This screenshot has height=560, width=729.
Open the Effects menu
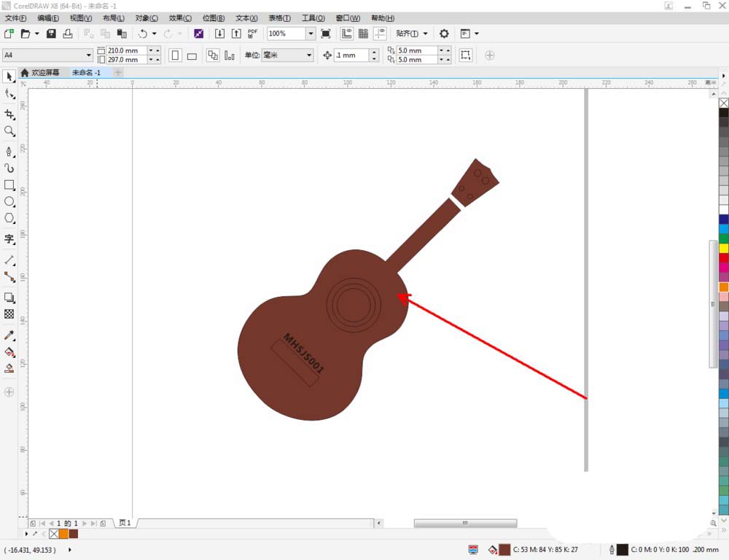180,18
